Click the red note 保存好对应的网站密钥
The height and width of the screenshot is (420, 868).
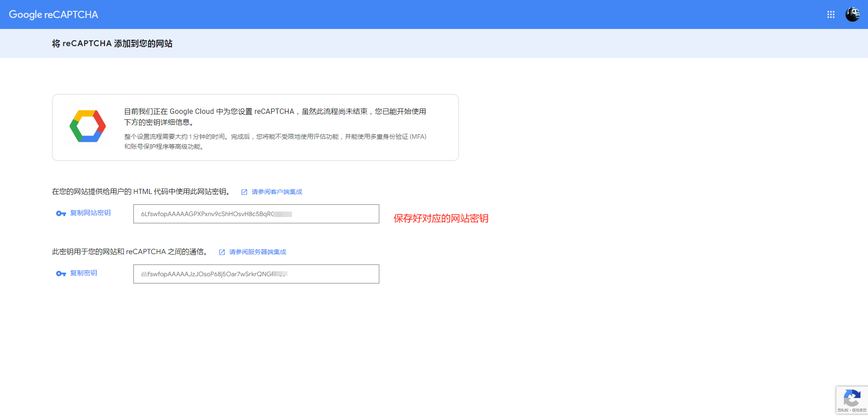(x=442, y=218)
